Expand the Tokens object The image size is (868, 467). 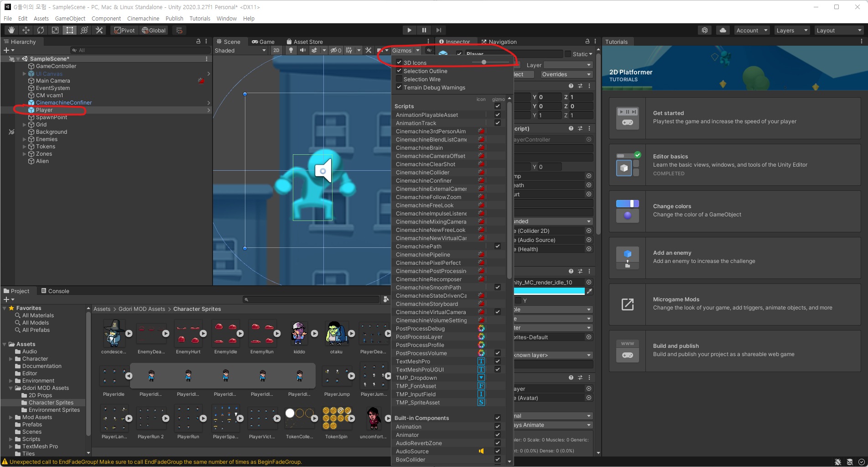(25, 147)
